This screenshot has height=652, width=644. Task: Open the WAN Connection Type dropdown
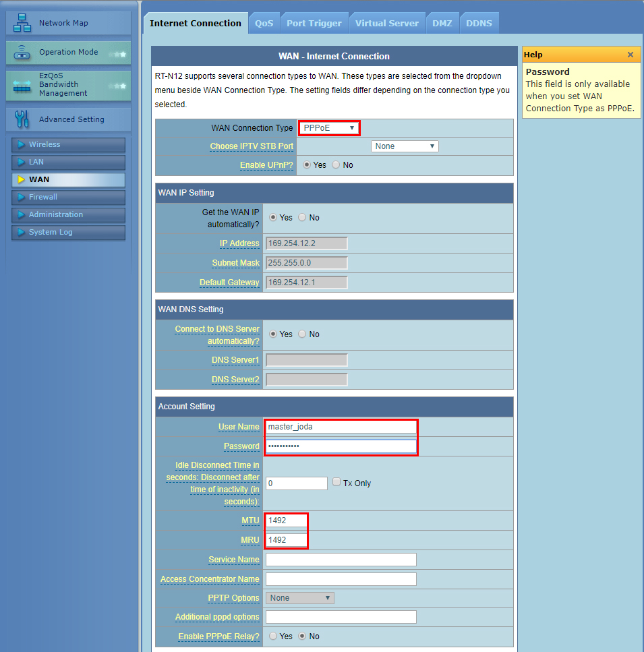coord(329,127)
